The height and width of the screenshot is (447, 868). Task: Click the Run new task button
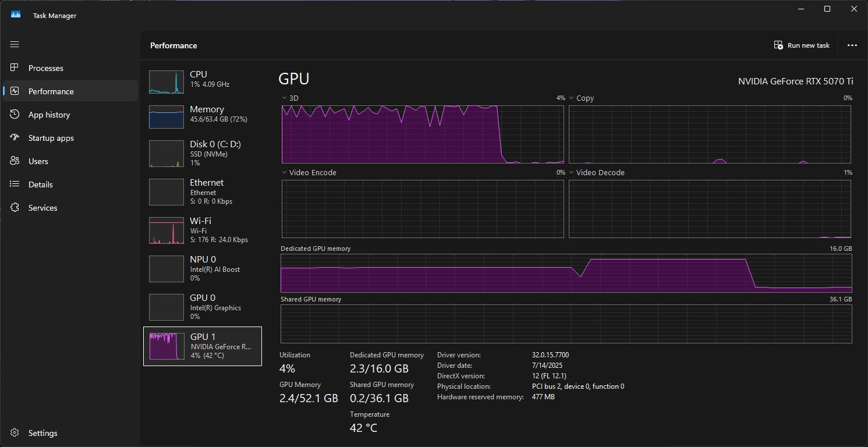pos(802,45)
